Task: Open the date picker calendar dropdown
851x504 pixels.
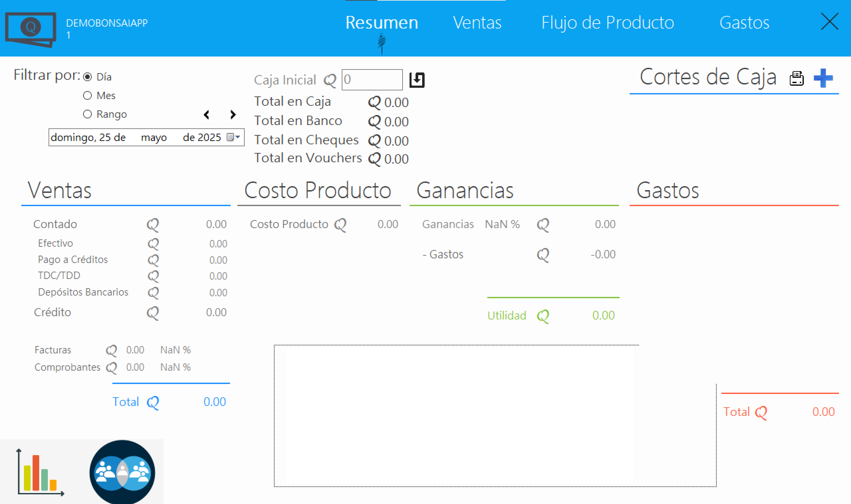Action: [x=234, y=137]
